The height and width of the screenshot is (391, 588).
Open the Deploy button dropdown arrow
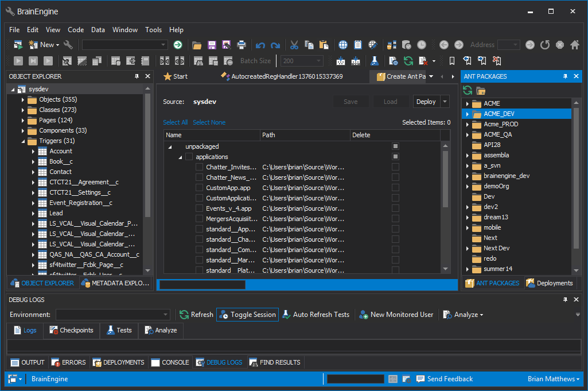pyautogui.click(x=444, y=102)
